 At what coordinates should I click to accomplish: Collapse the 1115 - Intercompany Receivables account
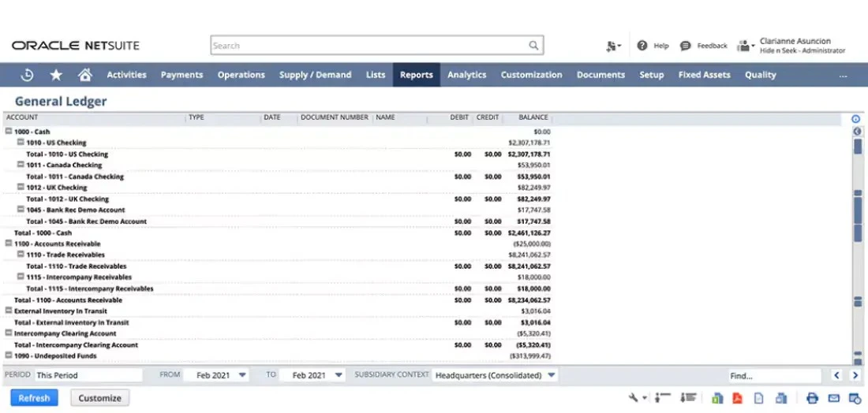21,277
